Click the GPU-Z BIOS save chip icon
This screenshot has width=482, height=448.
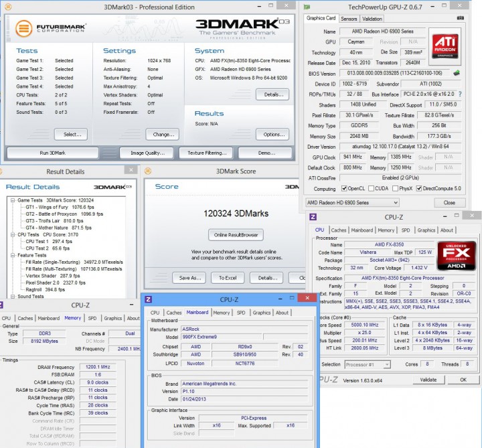pos(457,73)
